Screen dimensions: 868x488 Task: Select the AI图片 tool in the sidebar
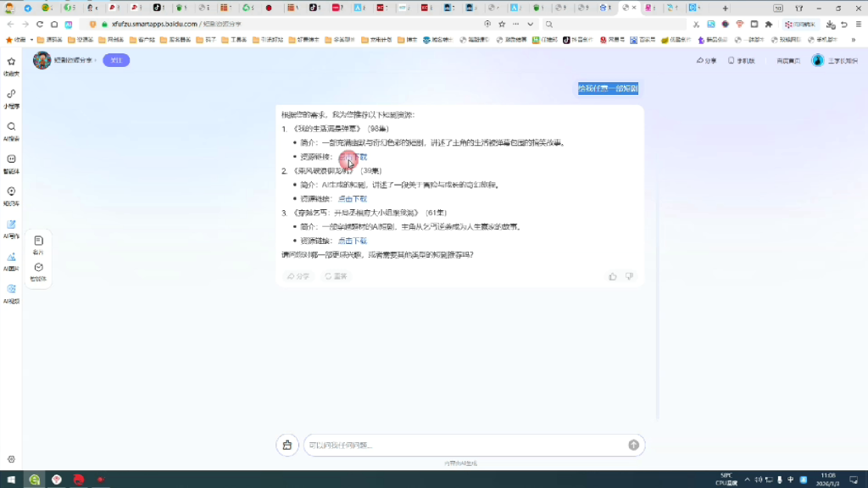point(11,254)
